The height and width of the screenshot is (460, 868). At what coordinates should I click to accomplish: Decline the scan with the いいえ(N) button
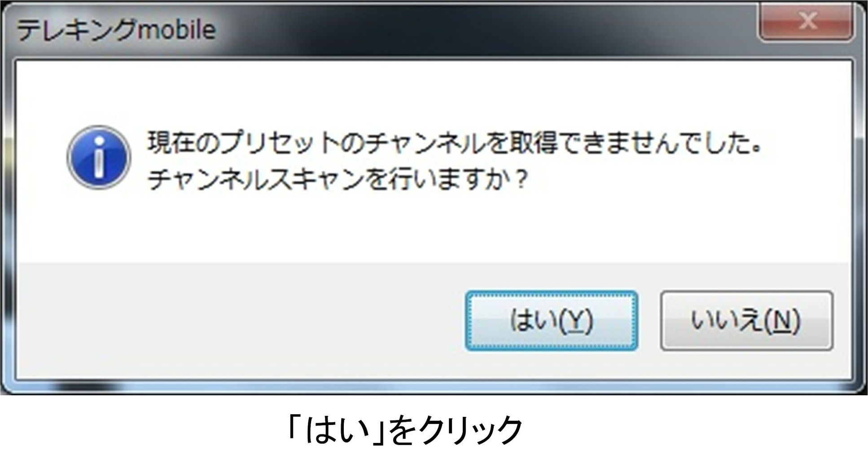click(x=746, y=321)
